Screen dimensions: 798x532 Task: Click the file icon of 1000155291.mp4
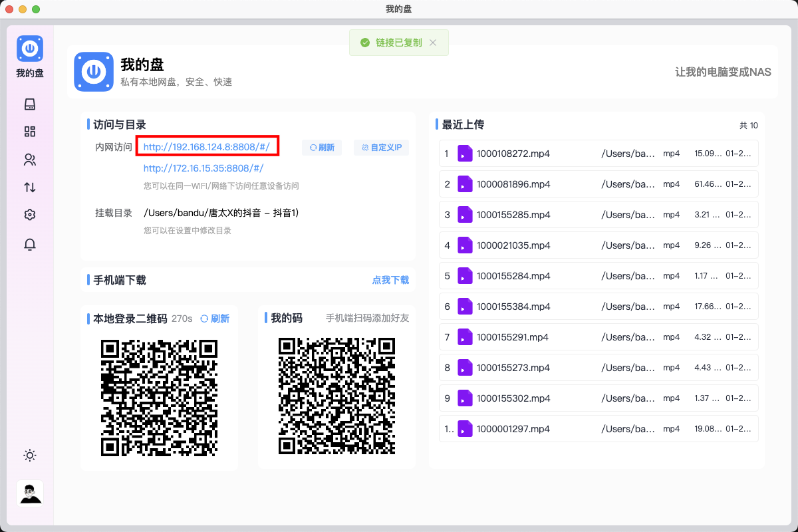(465, 337)
